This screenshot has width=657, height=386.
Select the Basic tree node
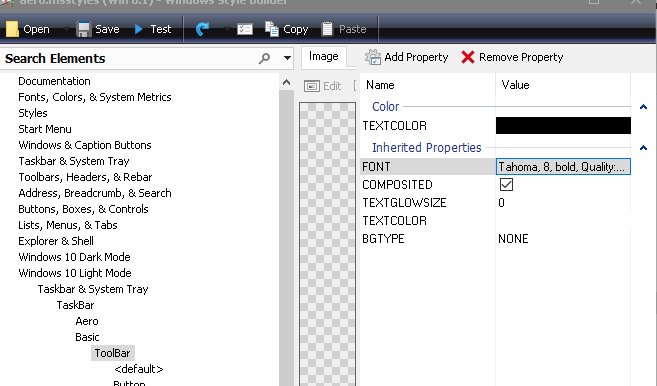coord(87,337)
